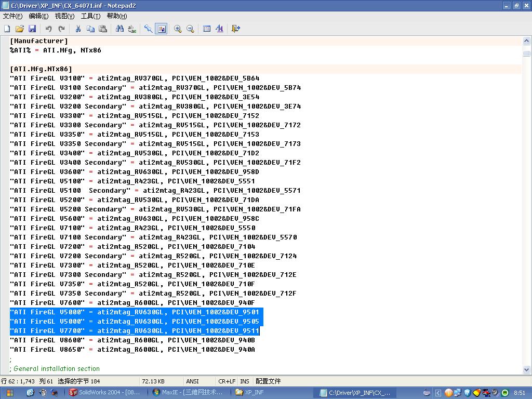
Task: Click ANSI encoding in the status bar
Action: [192, 381]
